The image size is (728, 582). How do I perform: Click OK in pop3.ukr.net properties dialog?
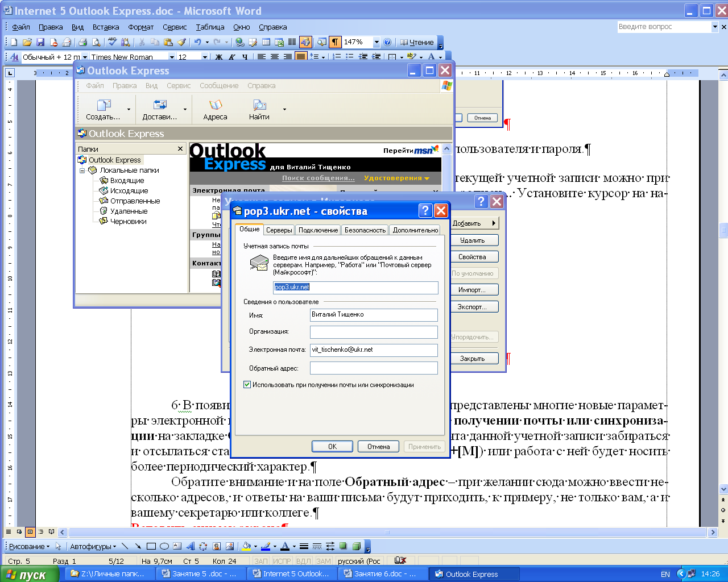point(332,447)
